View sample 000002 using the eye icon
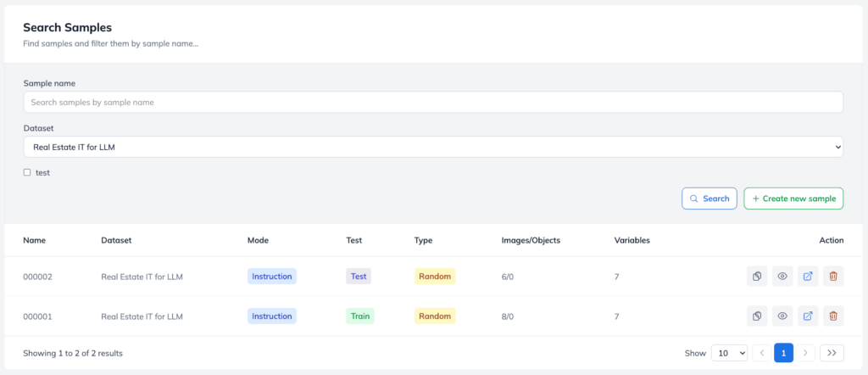This screenshot has height=375, width=868. (782, 276)
